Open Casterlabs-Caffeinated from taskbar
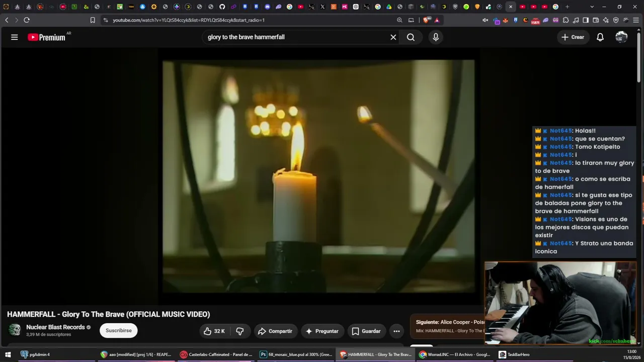Viewport: 644px width, 362px height. 216,354
